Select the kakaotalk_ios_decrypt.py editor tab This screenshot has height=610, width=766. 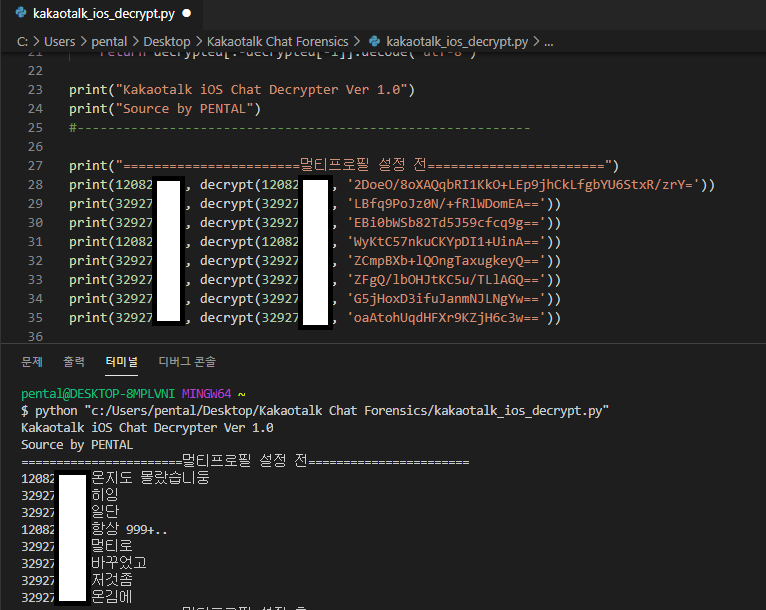[x=103, y=14]
